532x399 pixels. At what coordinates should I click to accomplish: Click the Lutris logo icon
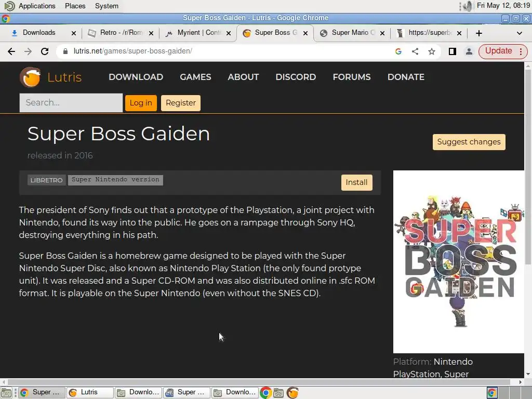pos(31,77)
